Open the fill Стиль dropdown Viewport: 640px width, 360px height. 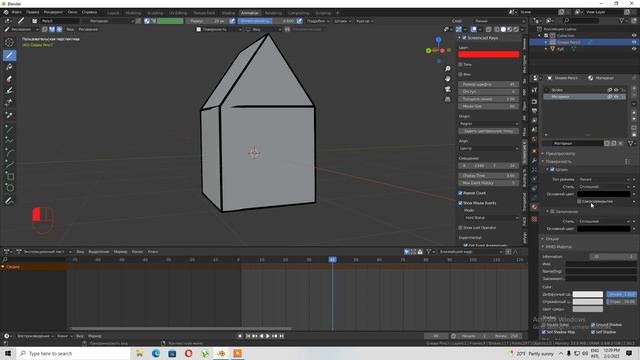pyautogui.click(x=604, y=221)
